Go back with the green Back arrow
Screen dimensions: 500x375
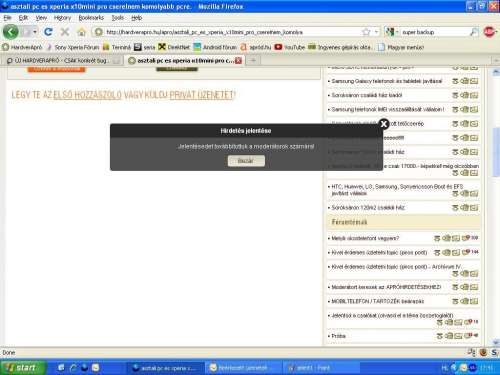click(11, 32)
